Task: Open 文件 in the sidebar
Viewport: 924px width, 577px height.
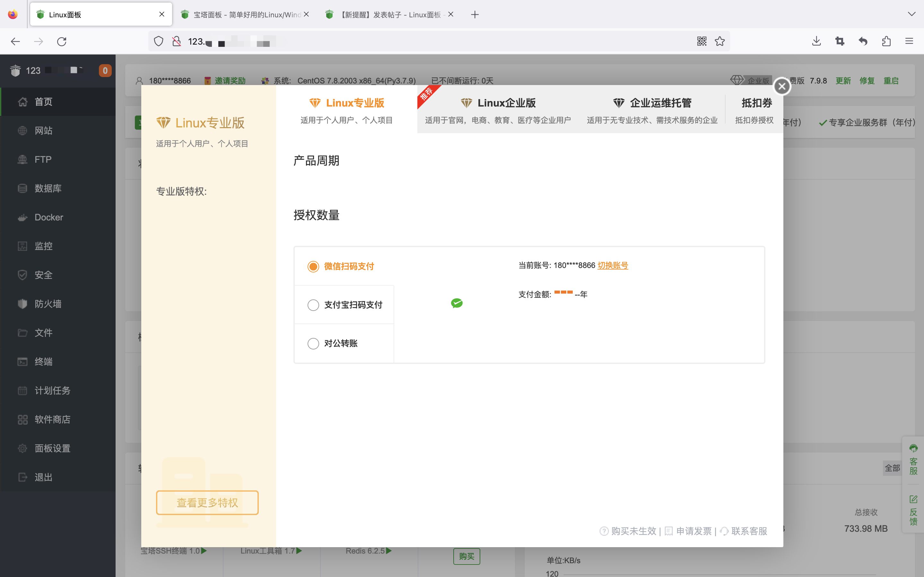Action: 58,333
